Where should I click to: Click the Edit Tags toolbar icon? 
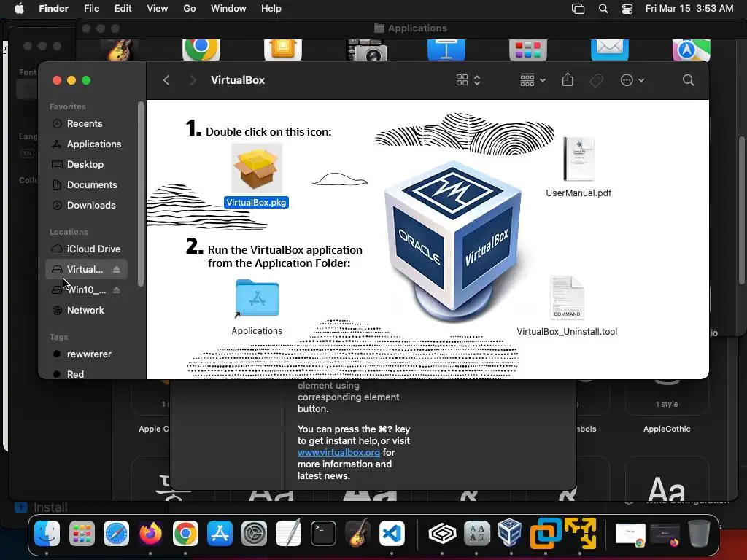pos(596,80)
